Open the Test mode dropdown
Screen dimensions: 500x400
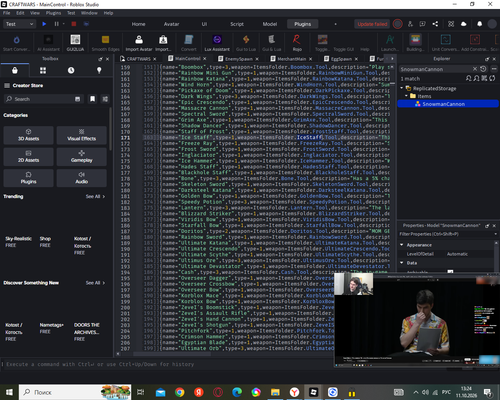point(19,24)
